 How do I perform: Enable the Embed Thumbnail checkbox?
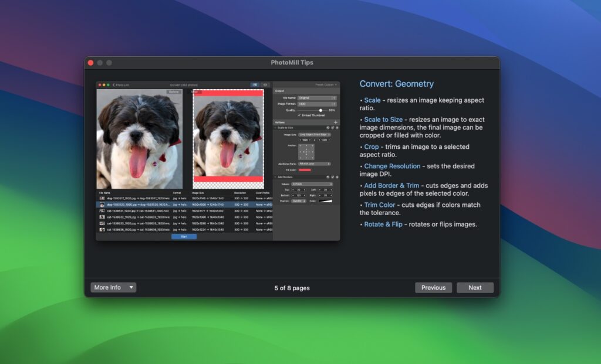coord(299,114)
